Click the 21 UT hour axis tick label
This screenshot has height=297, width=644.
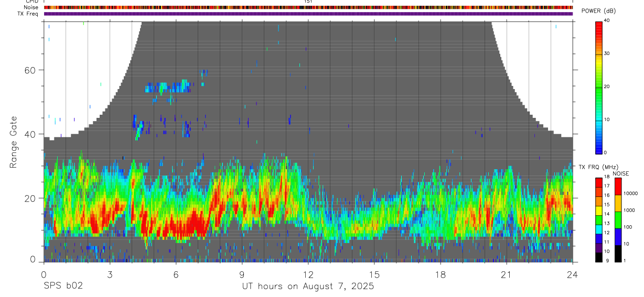click(x=507, y=275)
